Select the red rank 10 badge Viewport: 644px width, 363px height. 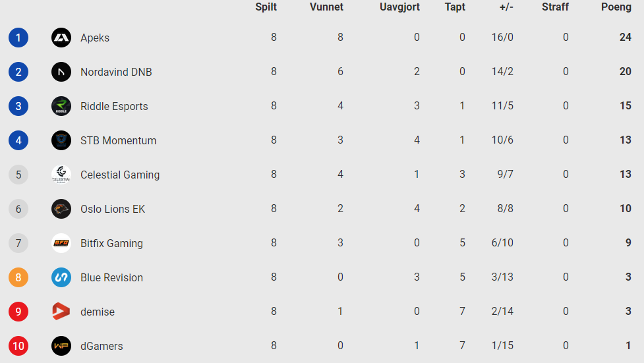click(18, 346)
